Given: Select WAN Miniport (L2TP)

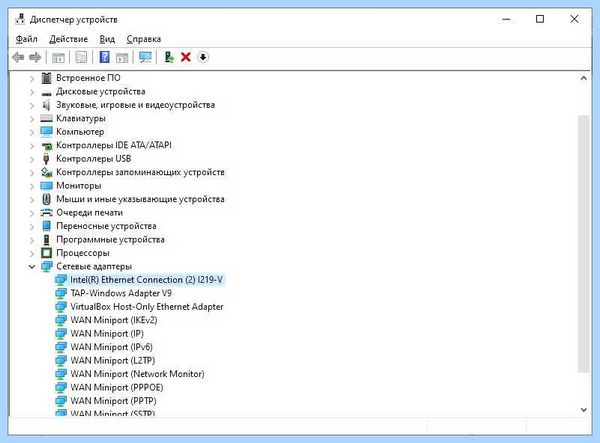Looking at the screenshot, I should click(112, 360).
